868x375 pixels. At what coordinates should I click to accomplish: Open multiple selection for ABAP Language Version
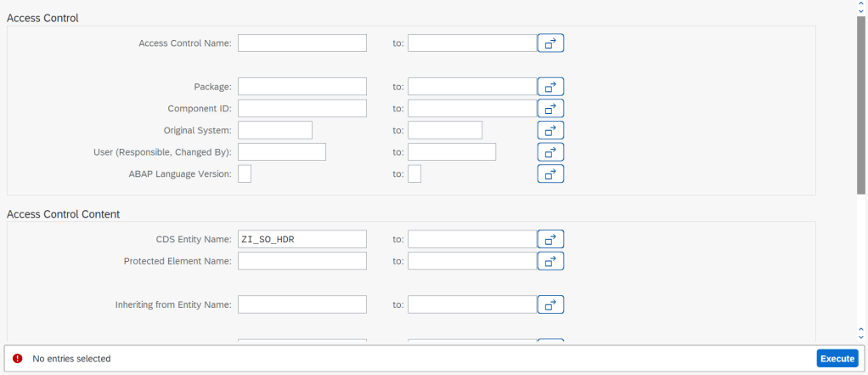(x=550, y=174)
